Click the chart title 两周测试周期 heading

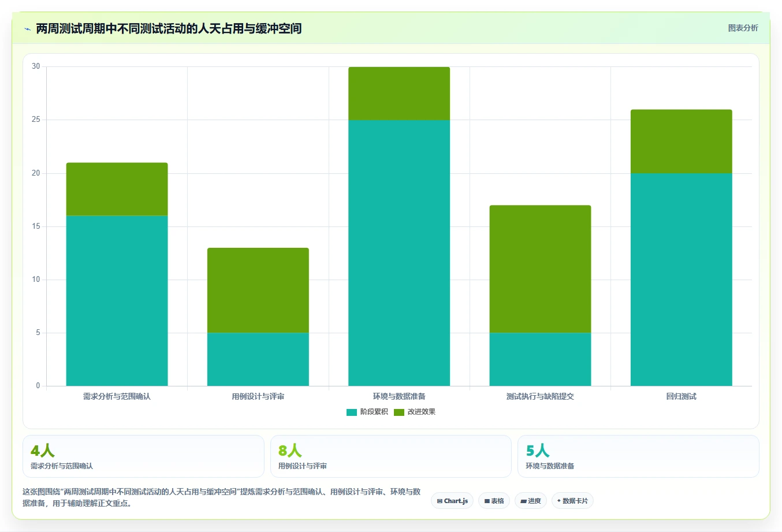pyautogui.click(x=169, y=28)
